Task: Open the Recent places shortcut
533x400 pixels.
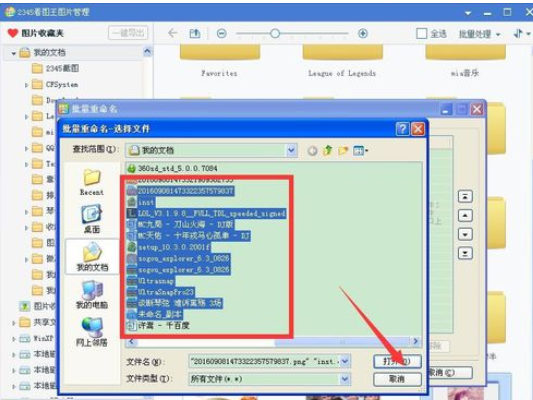Action: point(91,182)
